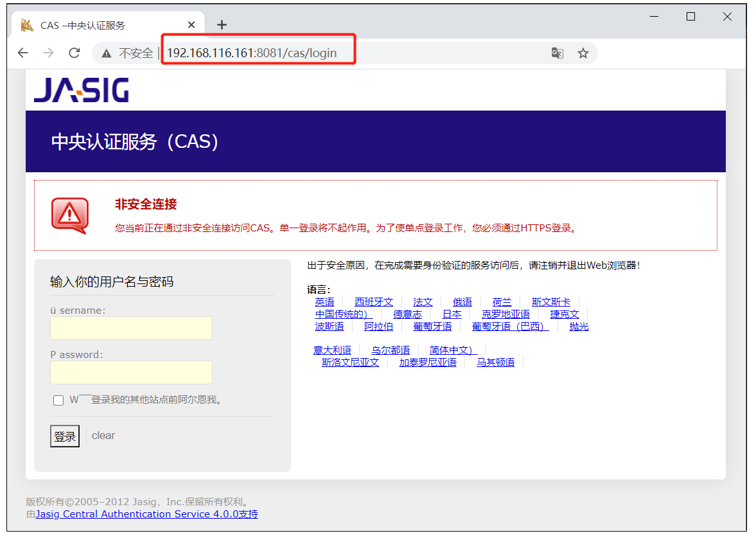Click the not-secure warning triangle icon
Image resolution: width=756 pixels, height=538 pixels.
pos(107,53)
